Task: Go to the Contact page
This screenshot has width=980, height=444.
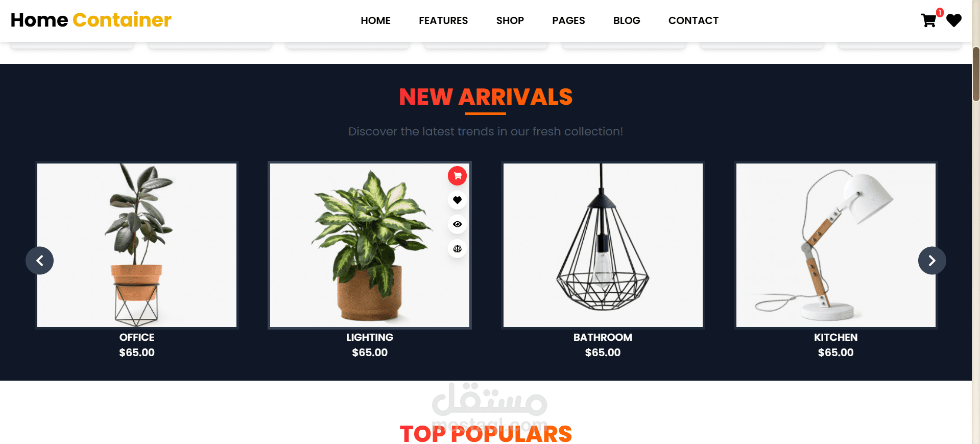Action: [693, 20]
